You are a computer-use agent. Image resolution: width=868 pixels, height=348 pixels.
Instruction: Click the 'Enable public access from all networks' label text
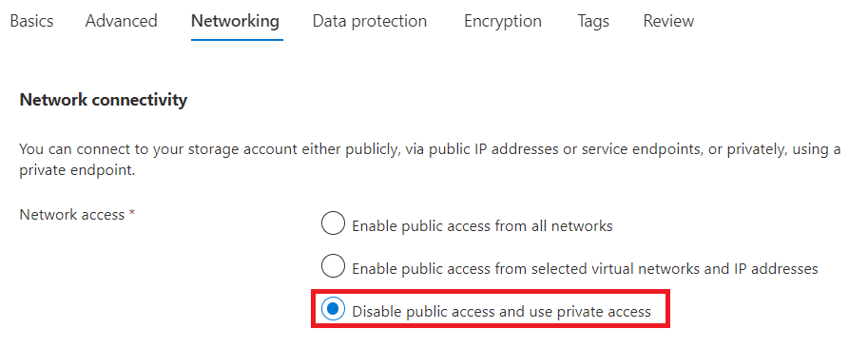483,225
